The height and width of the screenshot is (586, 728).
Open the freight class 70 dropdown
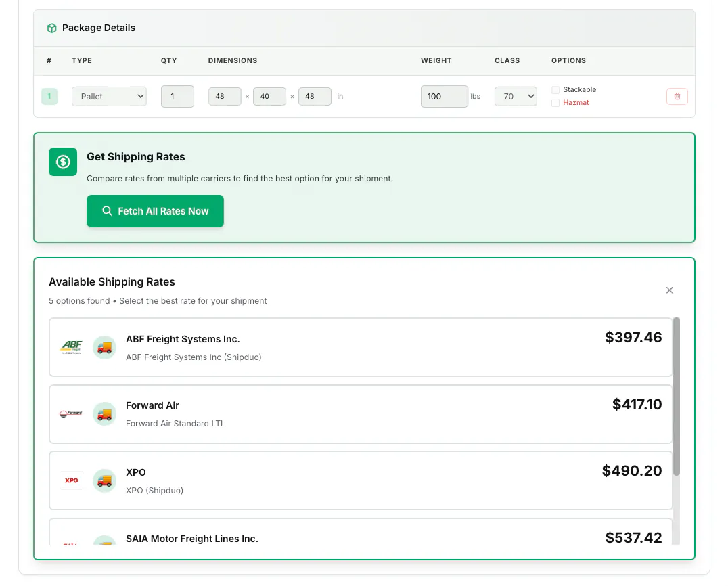516,97
